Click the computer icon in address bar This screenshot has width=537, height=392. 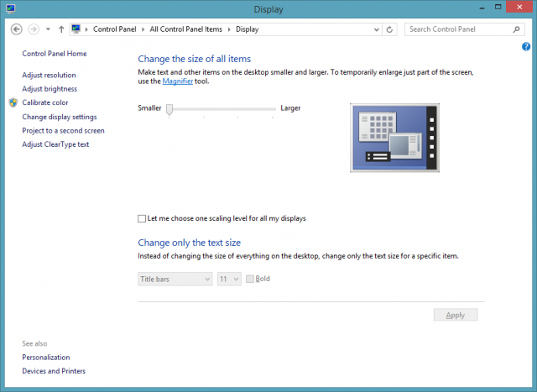pyautogui.click(x=76, y=29)
